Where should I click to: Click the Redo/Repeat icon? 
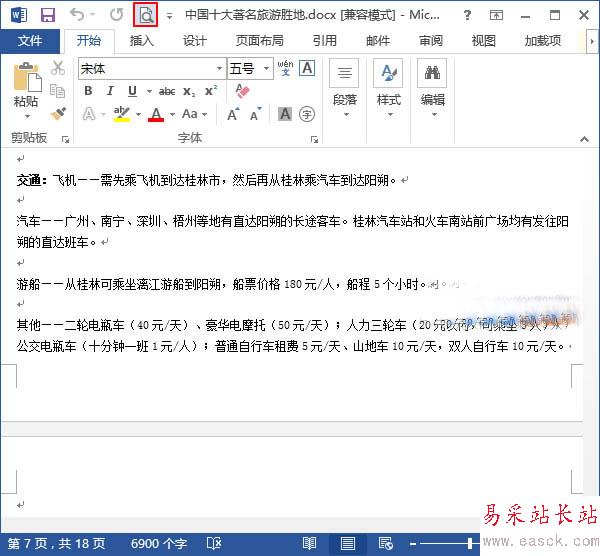coord(116,15)
